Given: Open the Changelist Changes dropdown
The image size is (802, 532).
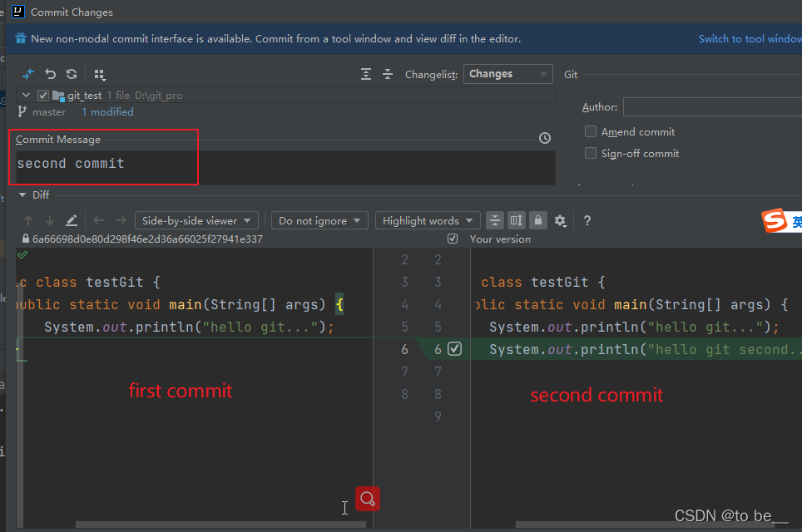Looking at the screenshot, I should (x=507, y=74).
